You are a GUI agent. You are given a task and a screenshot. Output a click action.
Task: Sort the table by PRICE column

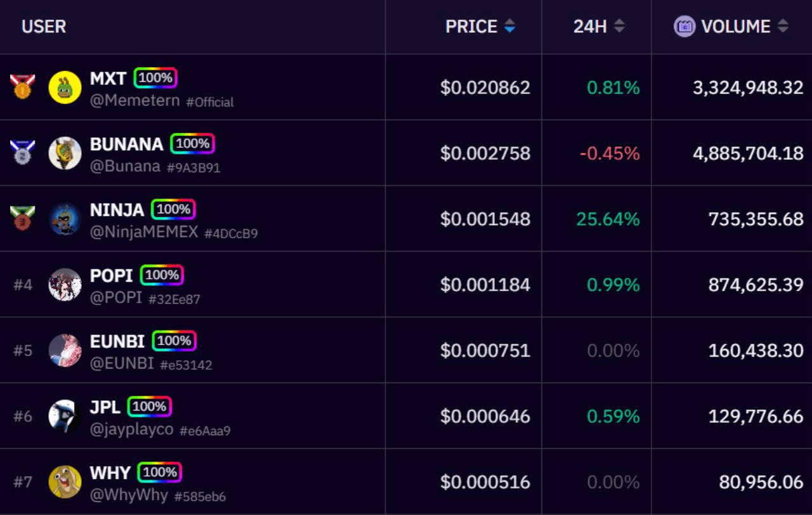point(480,27)
